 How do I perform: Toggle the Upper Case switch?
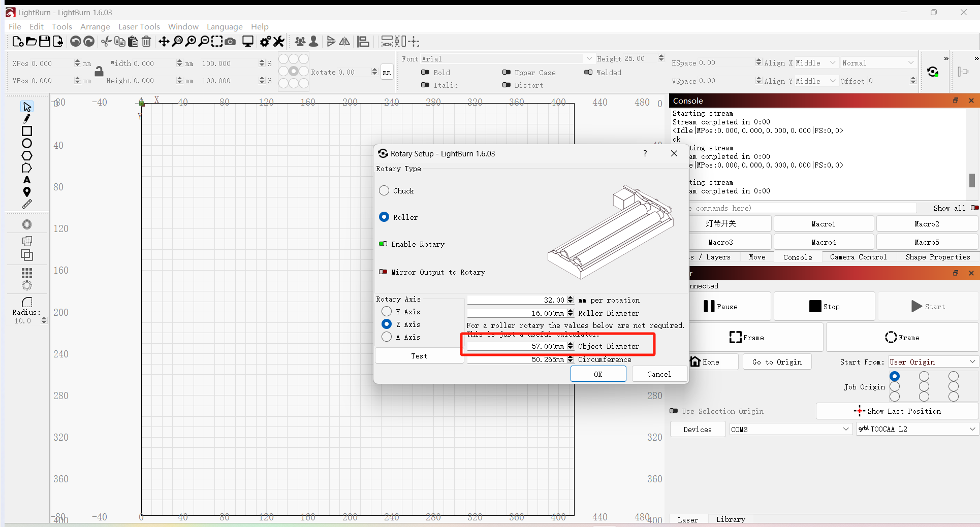click(507, 72)
